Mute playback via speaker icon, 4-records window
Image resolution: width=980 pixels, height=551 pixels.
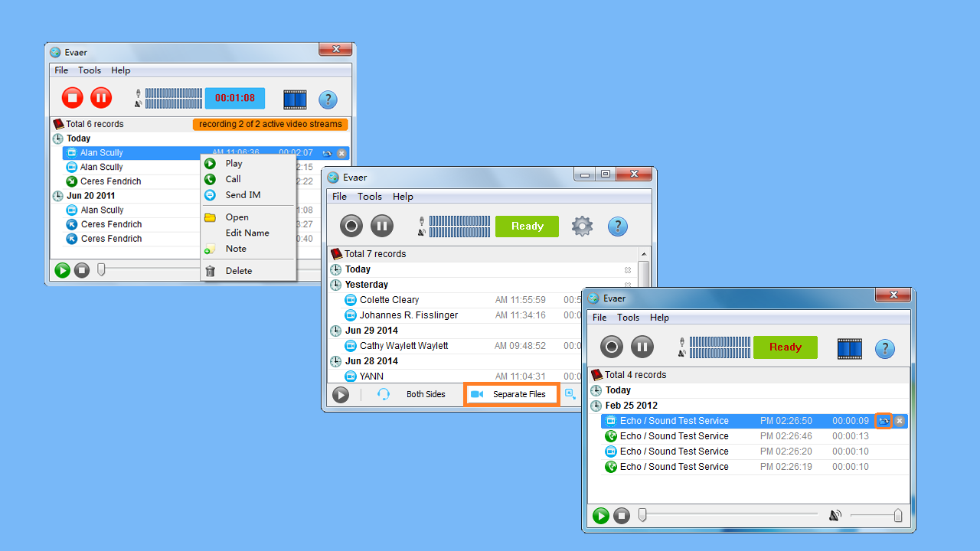tap(835, 516)
